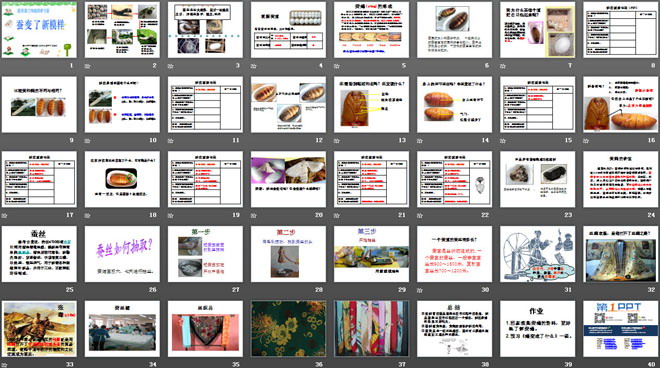Image resolution: width=660 pixels, height=368 pixels.
Task: Select slide 31 spinning wheel drawing thumbnail
Action: click(x=538, y=254)
